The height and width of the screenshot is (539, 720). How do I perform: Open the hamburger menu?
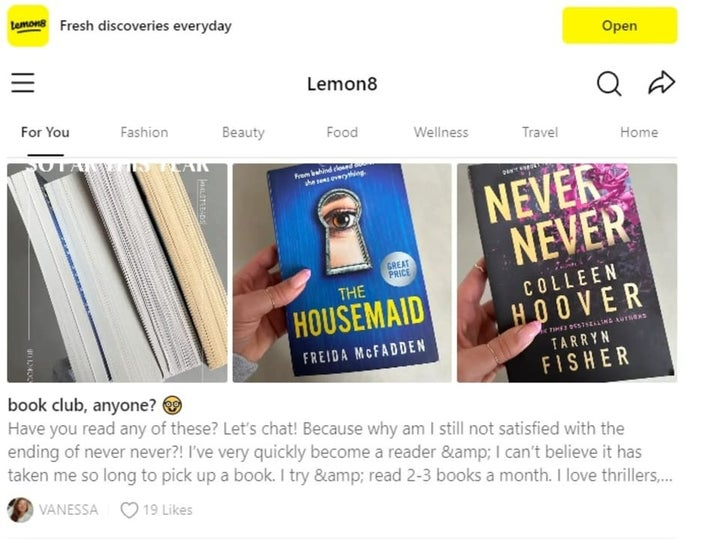(23, 83)
